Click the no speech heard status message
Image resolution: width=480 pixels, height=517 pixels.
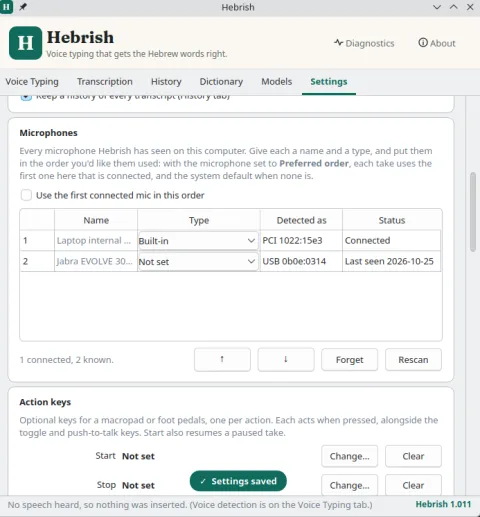pyautogui.click(x=190, y=505)
